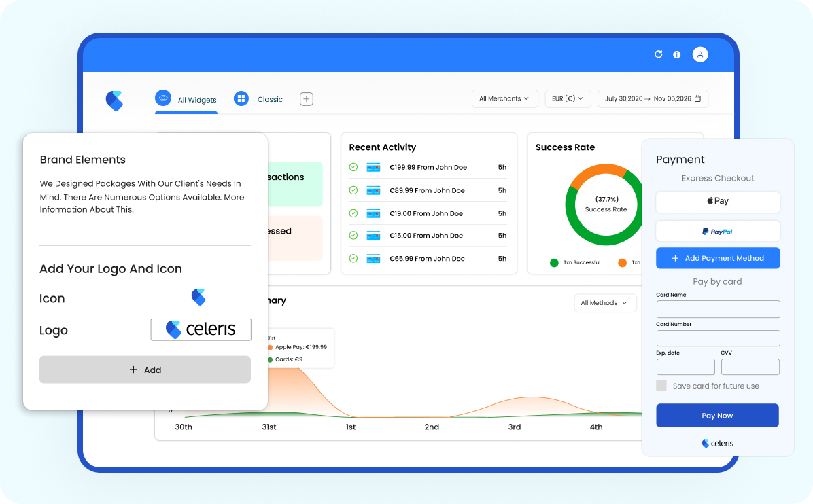Screen dimensions: 813x504
Task: Click the Add Payment Method button
Action: (x=718, y=258)
